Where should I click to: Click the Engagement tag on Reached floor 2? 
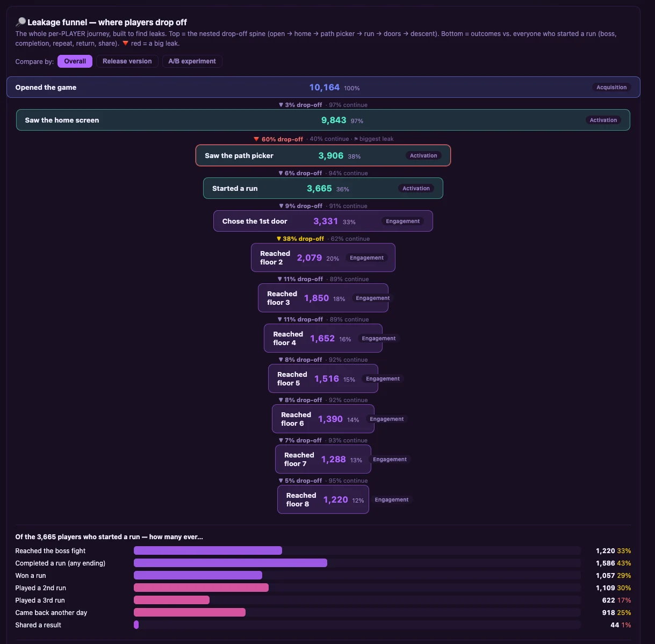[x=366, y=257]
